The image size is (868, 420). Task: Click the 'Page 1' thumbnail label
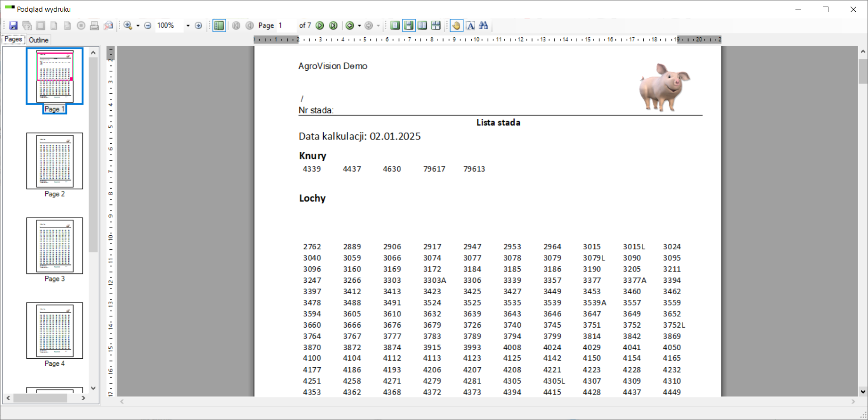point(55,109)
